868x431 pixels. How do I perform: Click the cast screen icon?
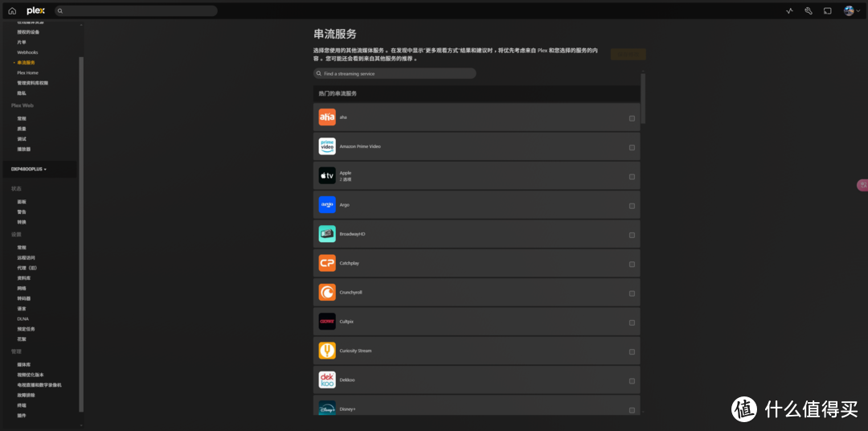(x=828, y=11)
